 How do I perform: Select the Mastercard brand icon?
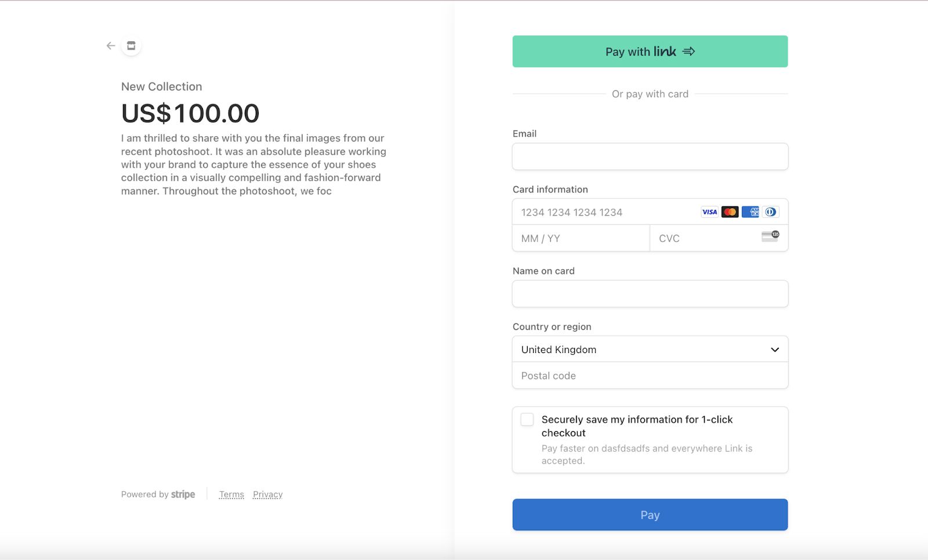(730, 212)
